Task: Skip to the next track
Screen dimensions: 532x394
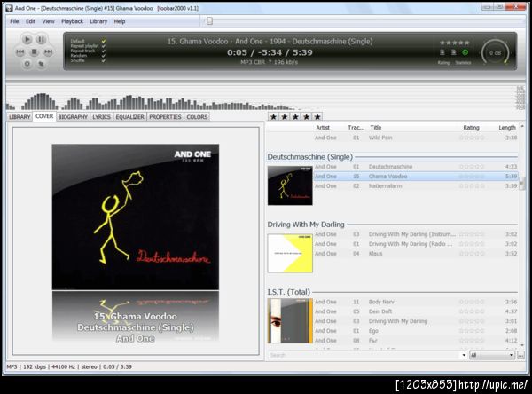Action: (x=49, y=51)
